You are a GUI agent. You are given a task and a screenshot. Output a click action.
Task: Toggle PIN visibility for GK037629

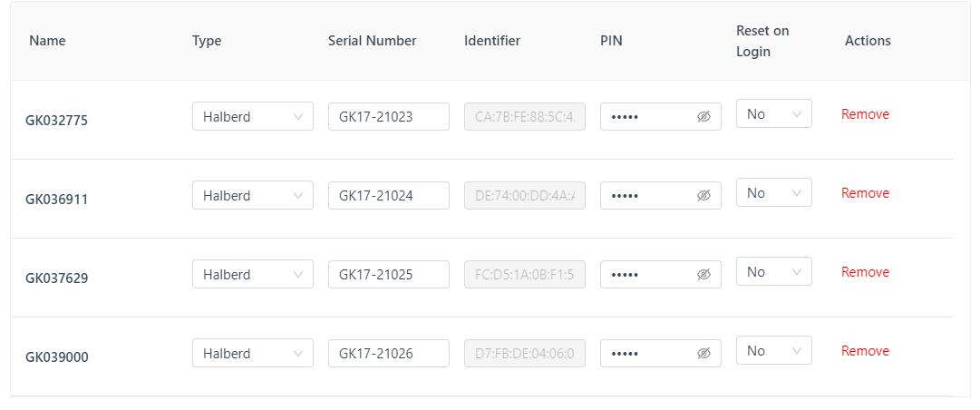[x=703, y=275]
